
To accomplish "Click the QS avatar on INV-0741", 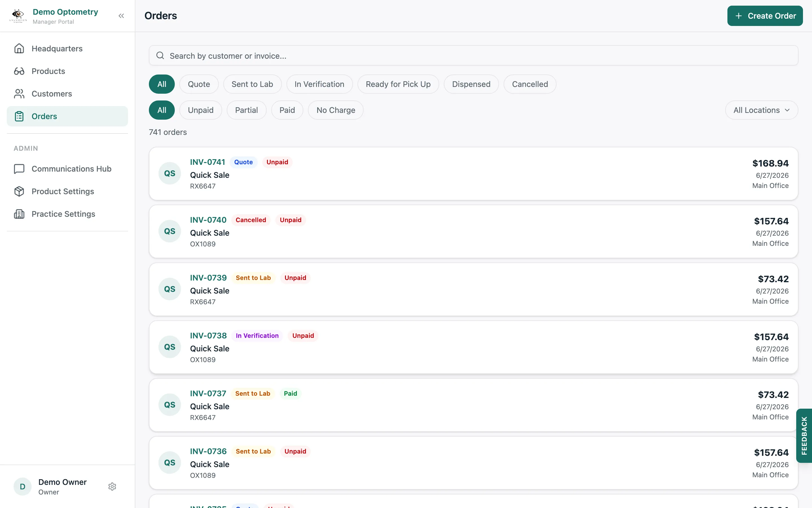I will coord(169,173).
